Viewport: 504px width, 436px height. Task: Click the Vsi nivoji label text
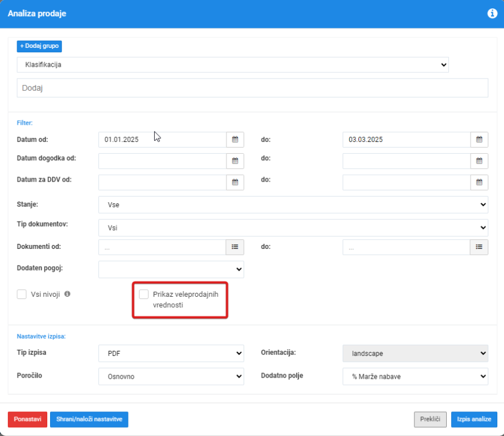tap(45, 295)
